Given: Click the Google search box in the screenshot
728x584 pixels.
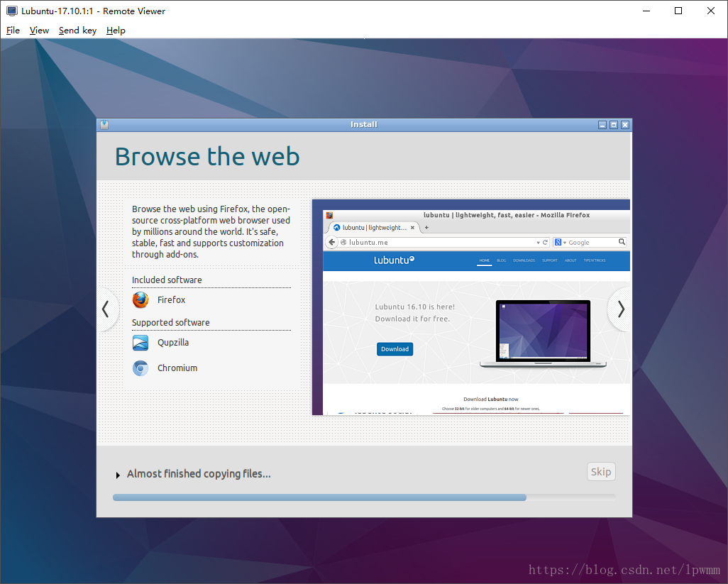Looking at the screenshot, I should click(590, 242).
